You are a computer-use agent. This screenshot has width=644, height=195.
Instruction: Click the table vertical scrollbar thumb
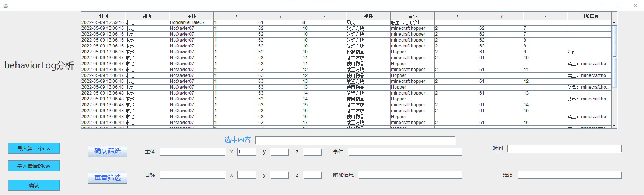[x=614, y=56]
